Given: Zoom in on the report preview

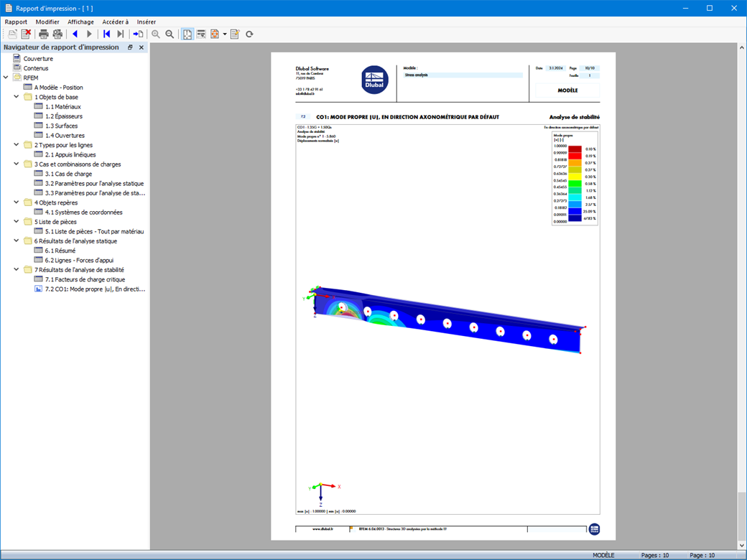Looking at the screenshot, I should pos(156,34).
